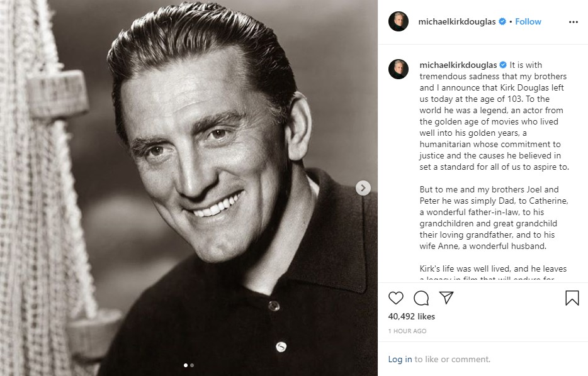
Task: Click the paper plane Share icon
Action: [446, 298]
